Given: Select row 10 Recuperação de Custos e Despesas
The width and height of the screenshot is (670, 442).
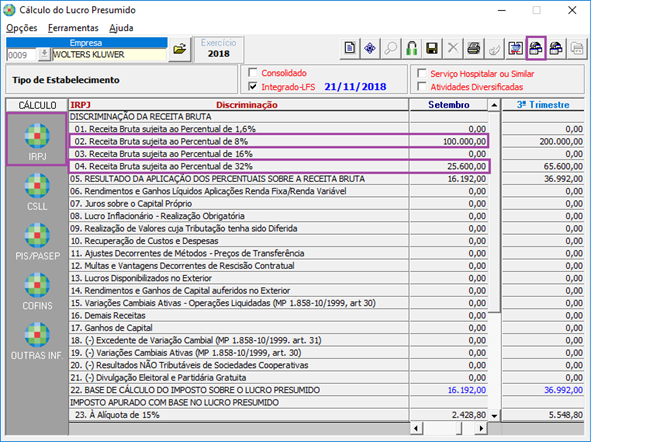Looking at the screenshot, I should click(x=238, y=241).
